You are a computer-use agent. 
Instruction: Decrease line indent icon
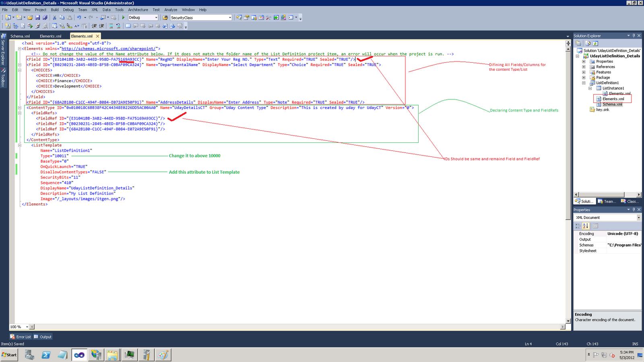tap(94, 26)
